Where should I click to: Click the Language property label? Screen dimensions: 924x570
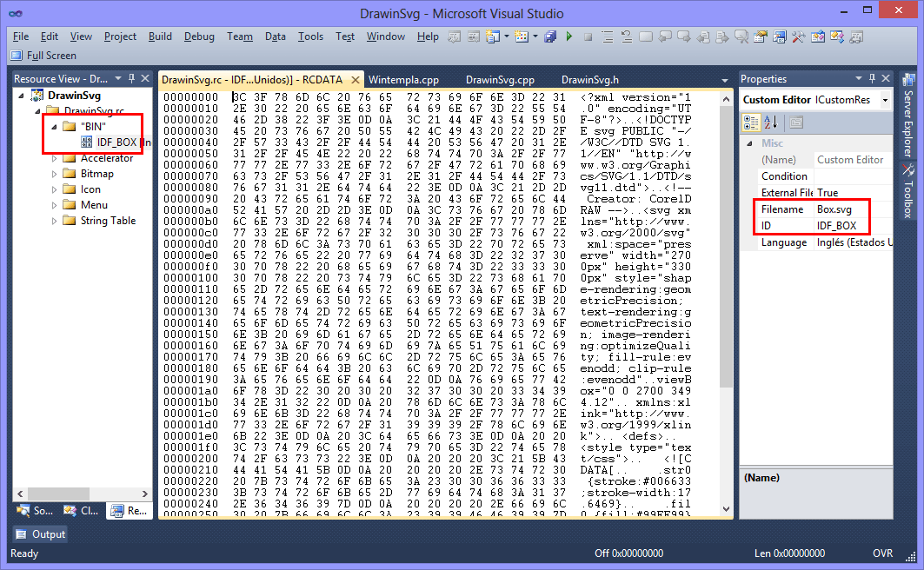(784, 242)
